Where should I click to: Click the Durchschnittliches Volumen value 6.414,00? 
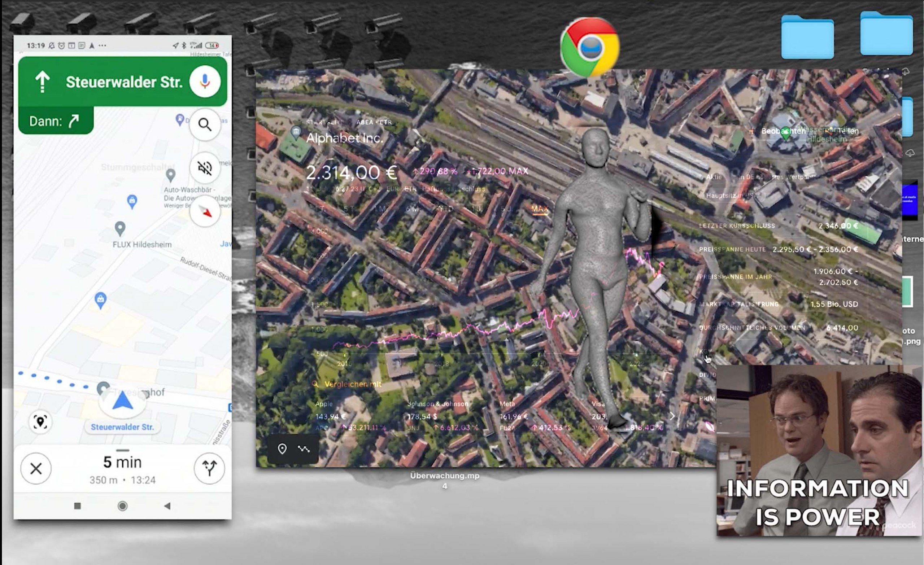point(842,328)
